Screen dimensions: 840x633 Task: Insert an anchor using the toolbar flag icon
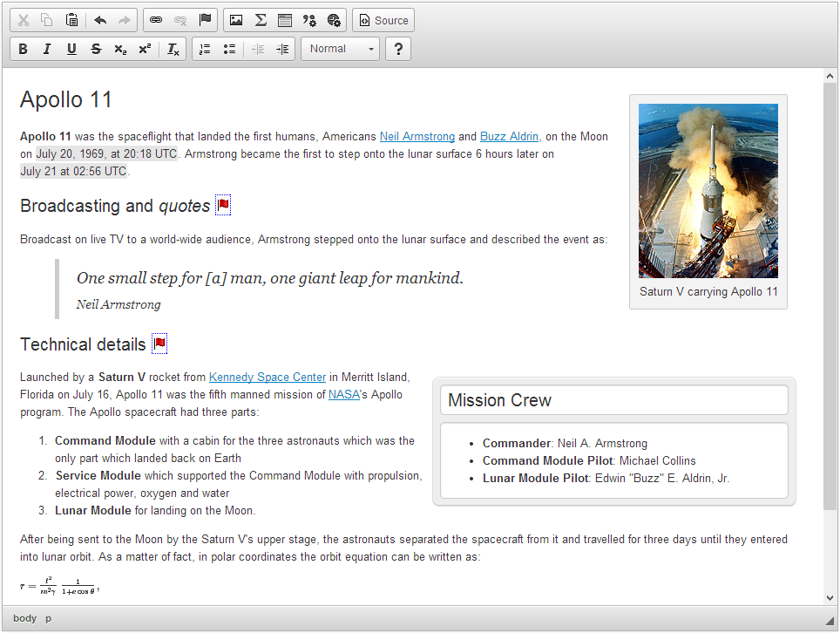tap(205, 20)
